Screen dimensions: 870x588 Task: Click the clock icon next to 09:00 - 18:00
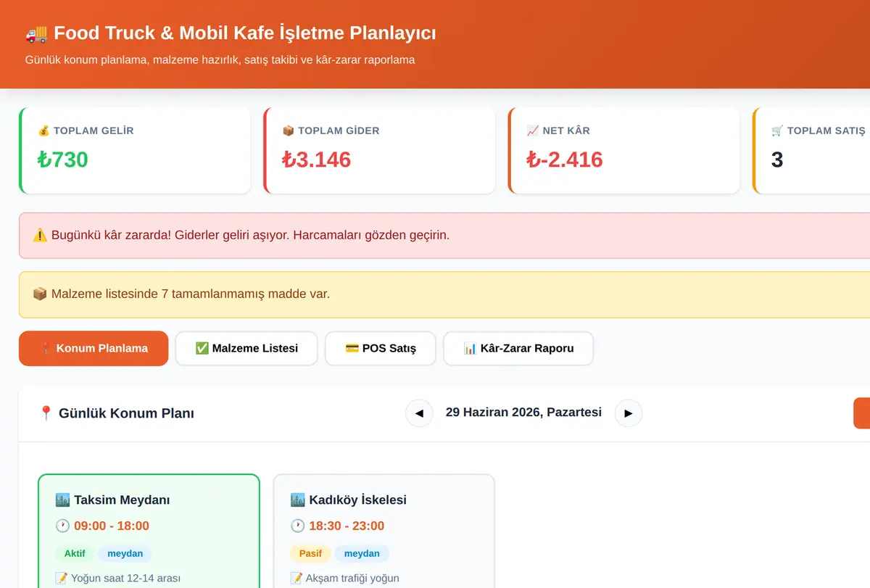coord(62,526)
